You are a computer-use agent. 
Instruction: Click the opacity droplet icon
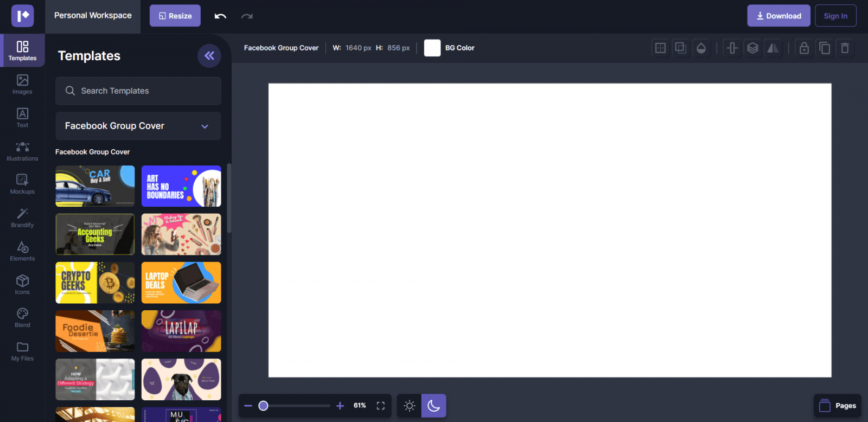coord(701,48)
